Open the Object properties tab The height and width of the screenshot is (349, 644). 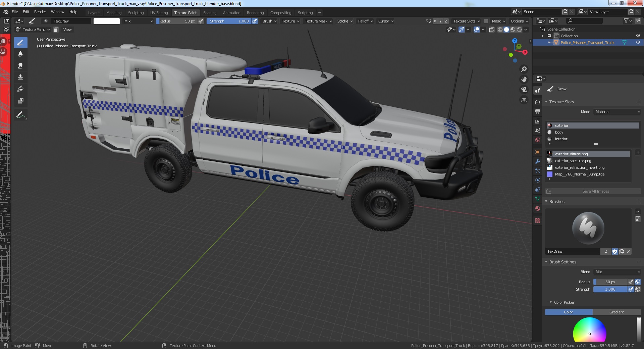click(538, 152)
